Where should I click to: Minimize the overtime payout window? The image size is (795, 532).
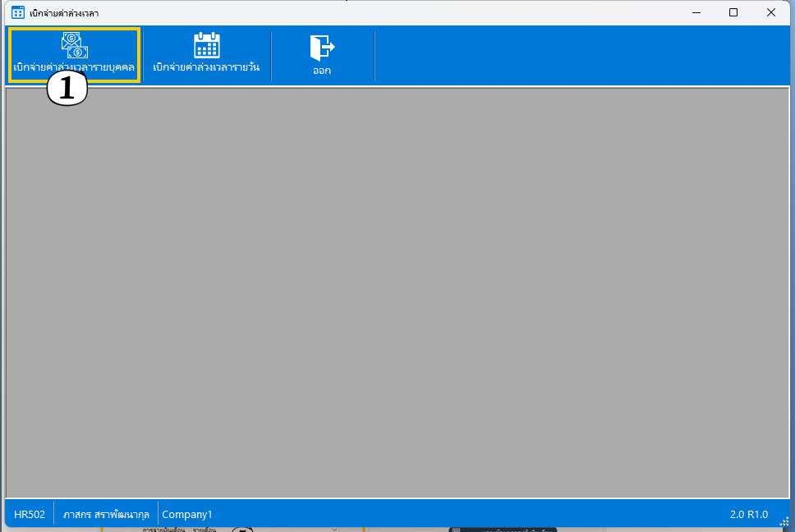click(696, 12)
